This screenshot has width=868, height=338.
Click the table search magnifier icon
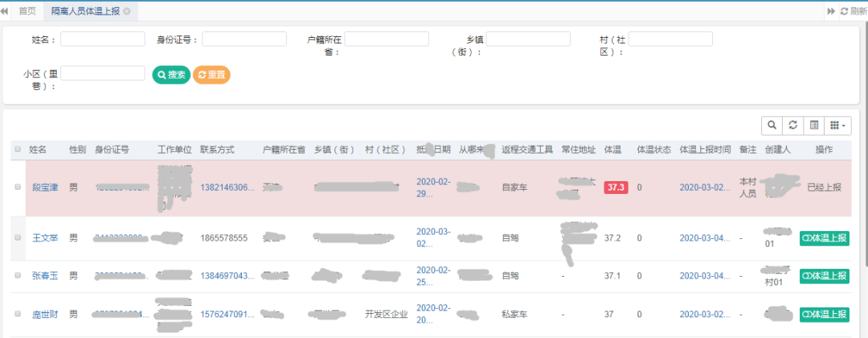click(772, 125)
